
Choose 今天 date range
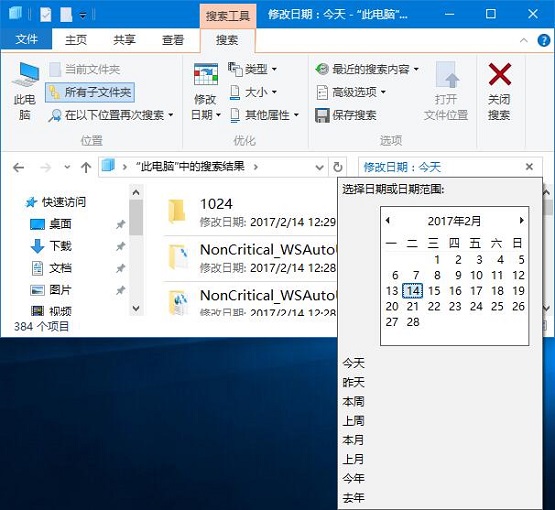pos(353,363)
